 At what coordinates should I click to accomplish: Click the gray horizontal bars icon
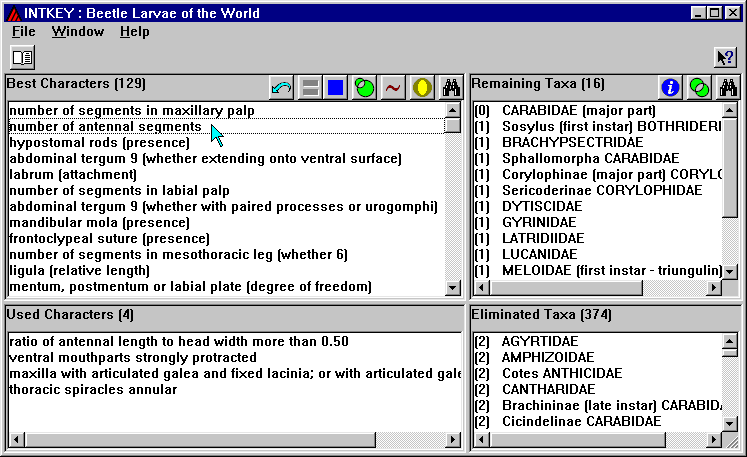point(310,88)
